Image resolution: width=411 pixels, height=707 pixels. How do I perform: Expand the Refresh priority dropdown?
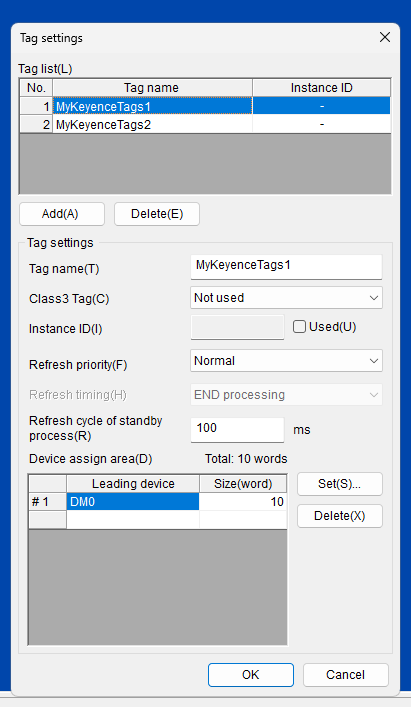(x=286, y=361)
